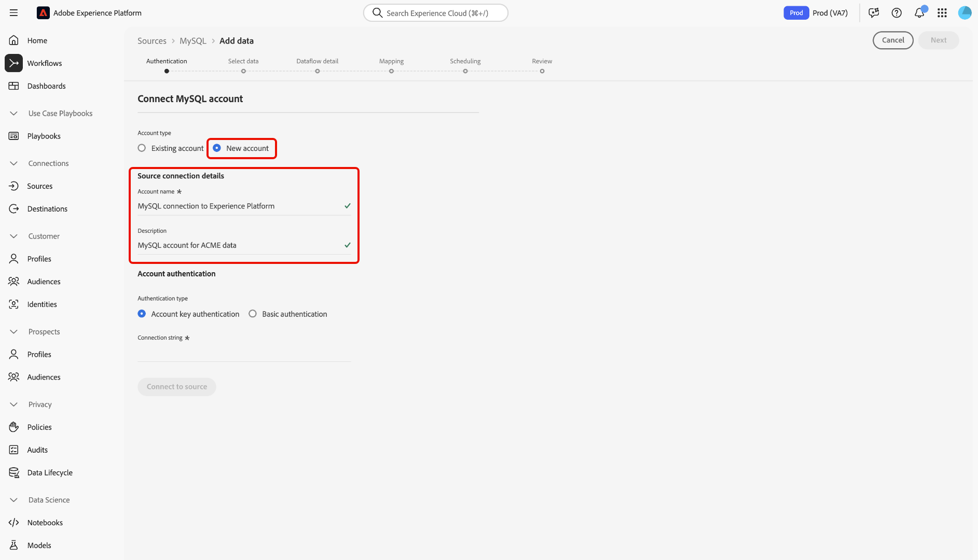Click the Sources icon in sidebar

[14, 186]
